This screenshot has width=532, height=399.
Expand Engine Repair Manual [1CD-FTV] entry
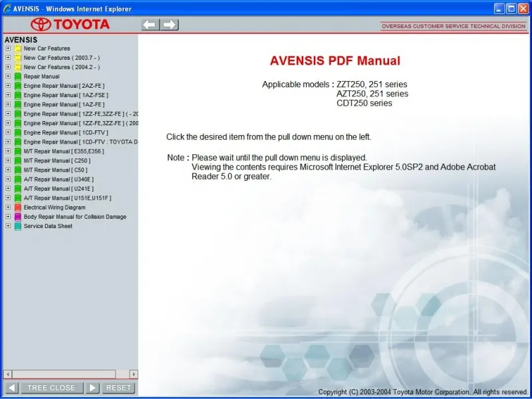pos(8,132)
